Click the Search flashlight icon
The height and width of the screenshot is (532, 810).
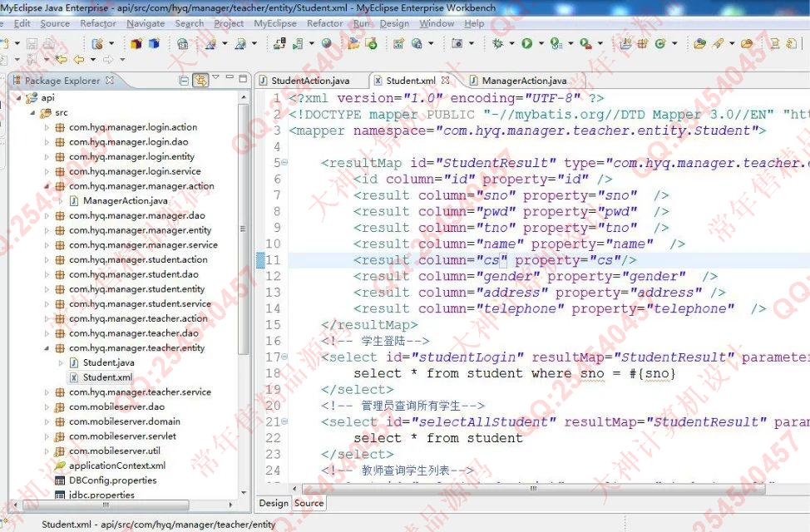coord(718,44)
